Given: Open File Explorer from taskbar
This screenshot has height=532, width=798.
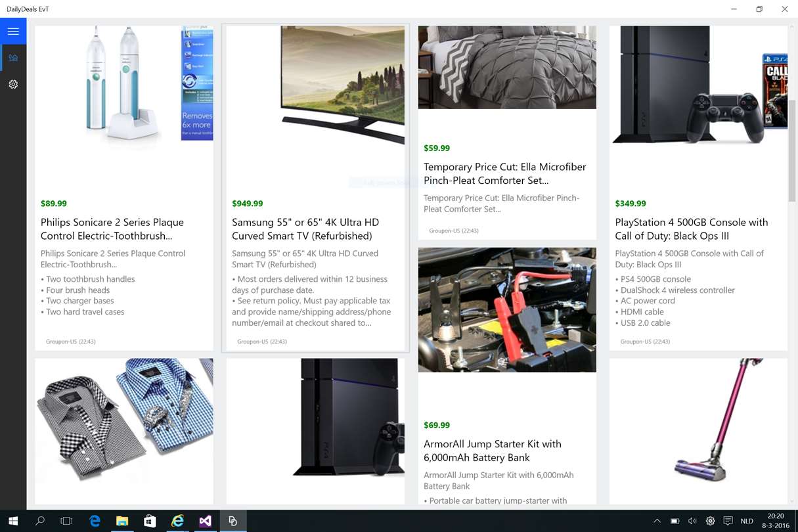Looking at the screenshot, I should (x=122, y=521).
